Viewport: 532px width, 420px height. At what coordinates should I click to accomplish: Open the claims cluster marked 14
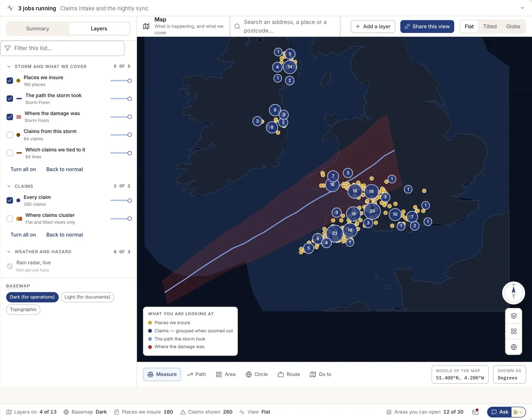(290, 67)
